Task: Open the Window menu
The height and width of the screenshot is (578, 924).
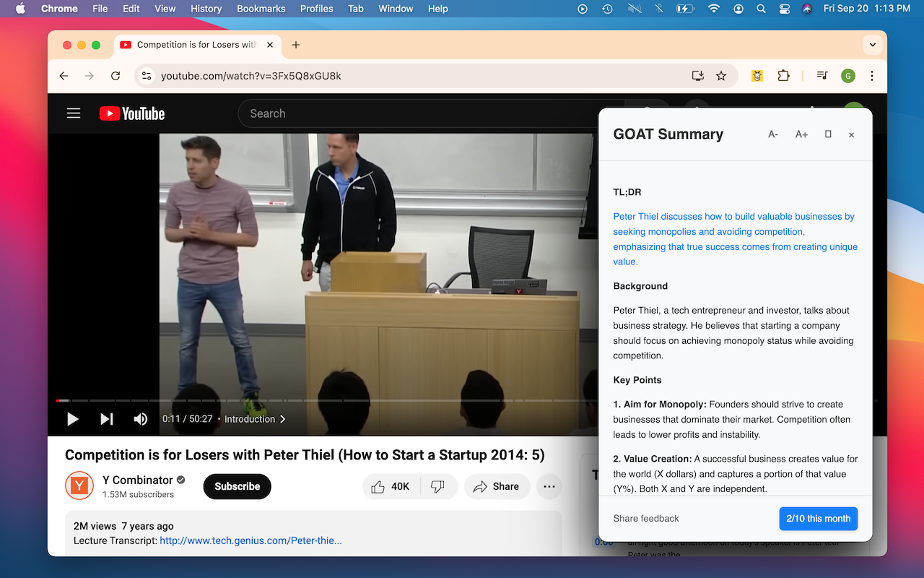Action: coord(396,9)
